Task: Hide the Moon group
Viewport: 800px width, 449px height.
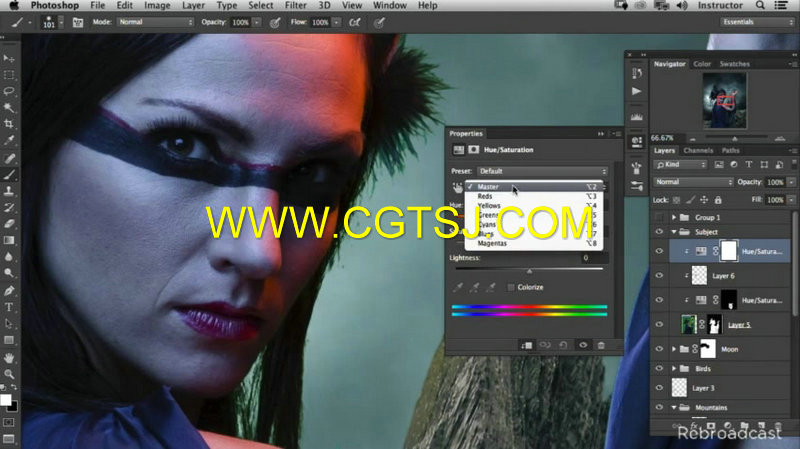Action: point(659,349)
